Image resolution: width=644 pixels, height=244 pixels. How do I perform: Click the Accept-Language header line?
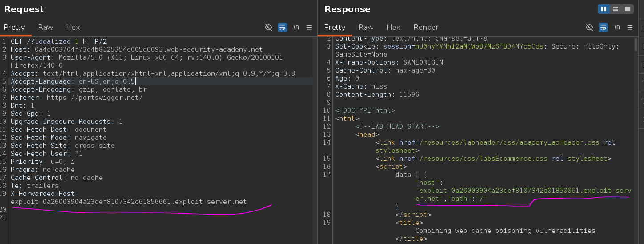(73, 81)
